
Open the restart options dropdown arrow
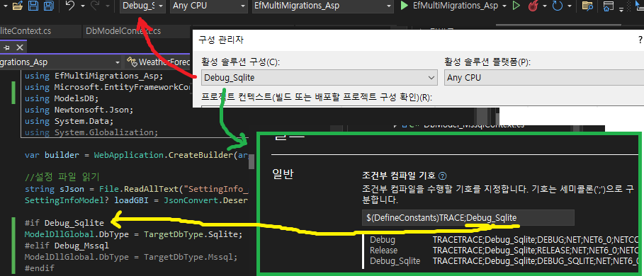pos(569,6)
